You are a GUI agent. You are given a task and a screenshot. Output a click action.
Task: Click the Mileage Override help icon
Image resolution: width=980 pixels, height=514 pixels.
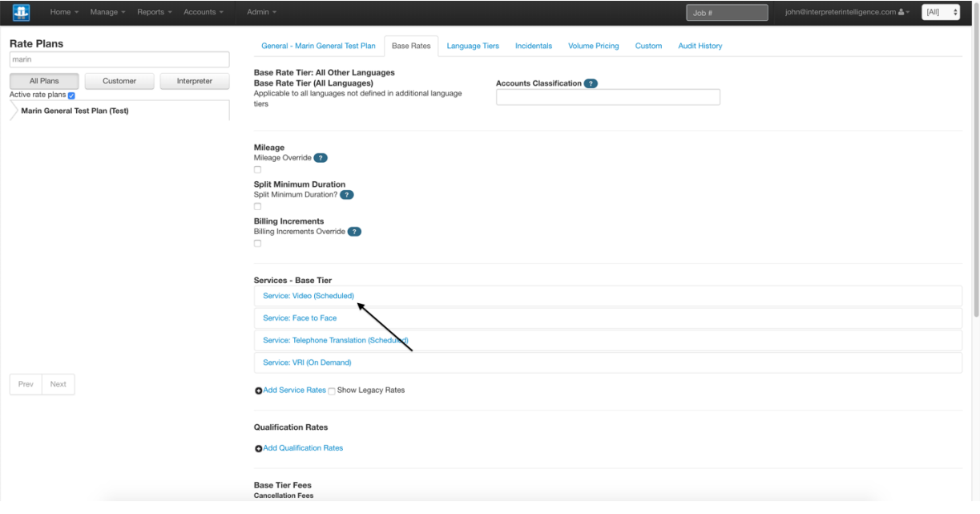click(x=321, y=157)
